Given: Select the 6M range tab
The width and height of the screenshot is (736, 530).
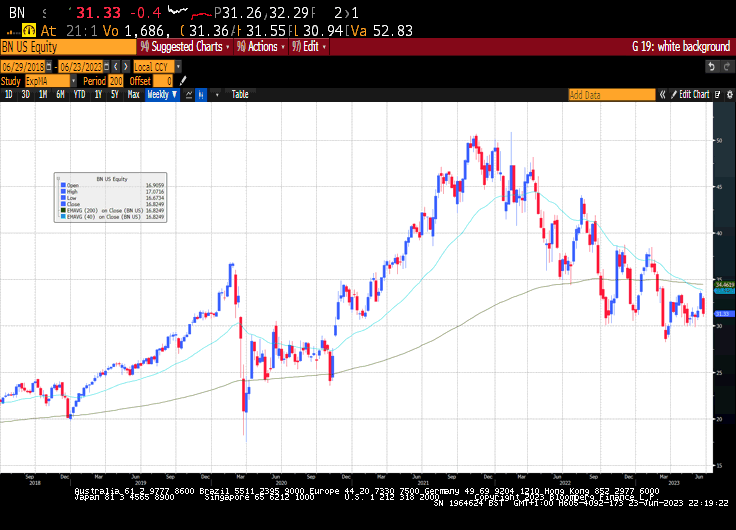Looking at the screenshot, I should (x=61, y=94).
